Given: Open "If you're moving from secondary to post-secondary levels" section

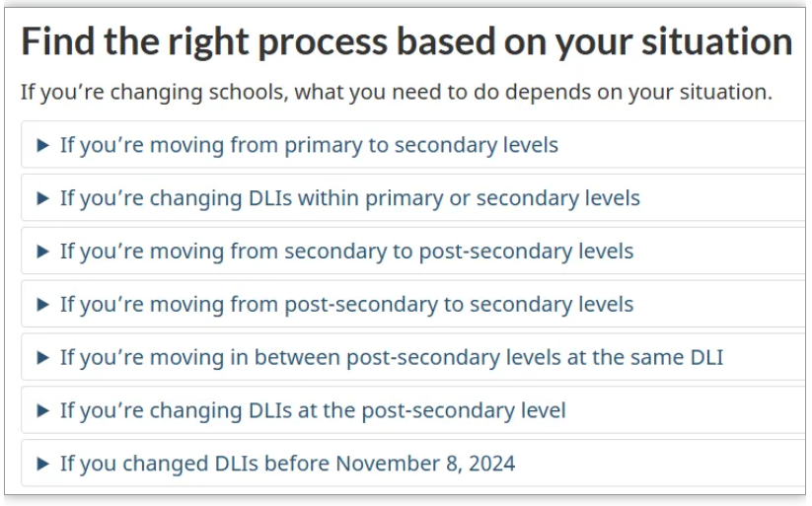Looking at the screenshot, I should [413, 252].
